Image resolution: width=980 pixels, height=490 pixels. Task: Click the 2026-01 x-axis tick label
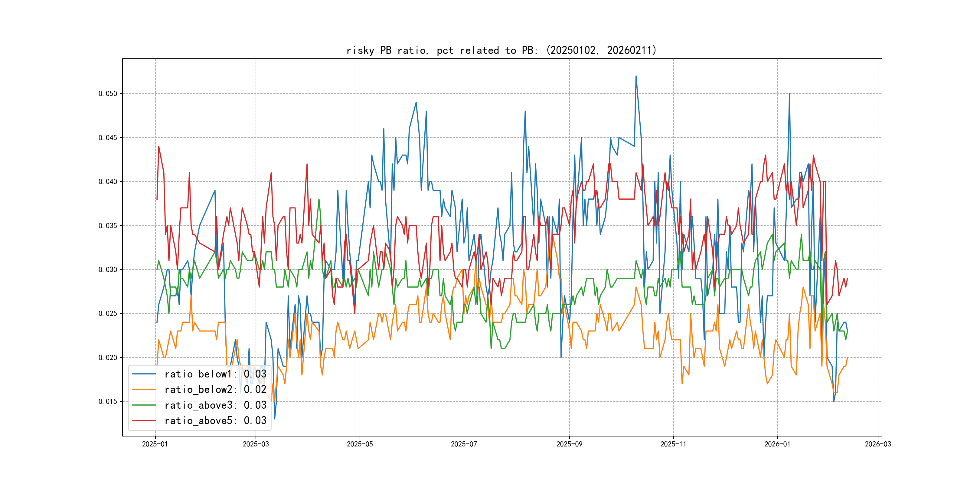coord(777,444)
